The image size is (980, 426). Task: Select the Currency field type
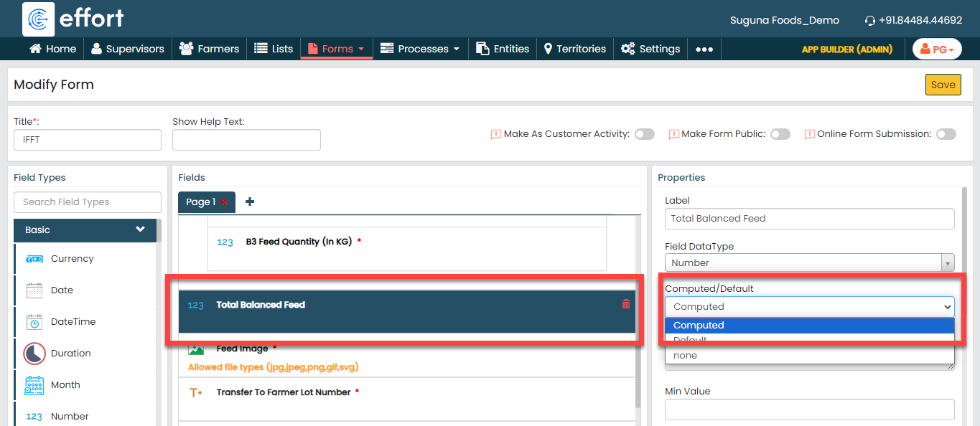(x=72, y=259)
